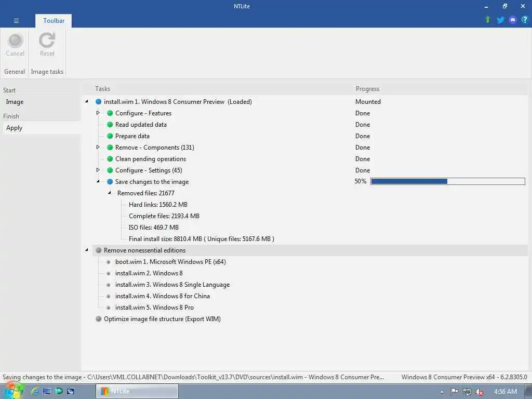532x399 pixels.
Task: Click the 4:56 AM clock
Action: point(506,392)
